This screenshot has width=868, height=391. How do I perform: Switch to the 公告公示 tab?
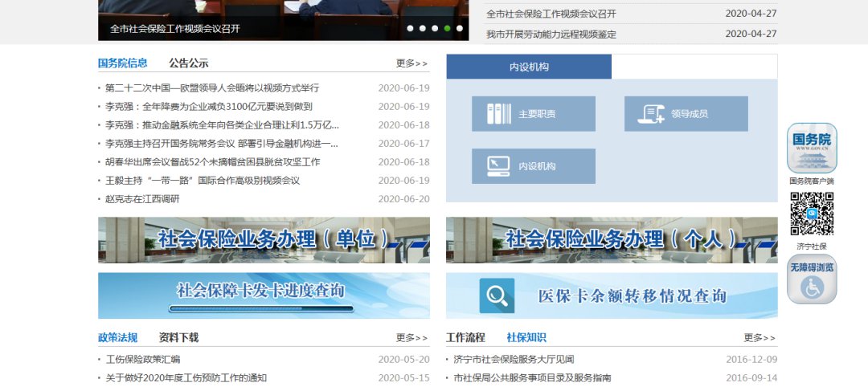pyautogui.click(x=188, y=63)
